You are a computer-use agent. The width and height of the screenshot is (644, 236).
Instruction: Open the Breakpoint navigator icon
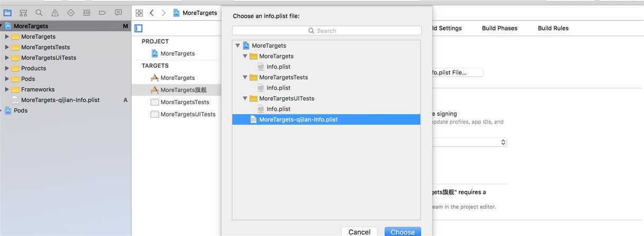point(102,12)
